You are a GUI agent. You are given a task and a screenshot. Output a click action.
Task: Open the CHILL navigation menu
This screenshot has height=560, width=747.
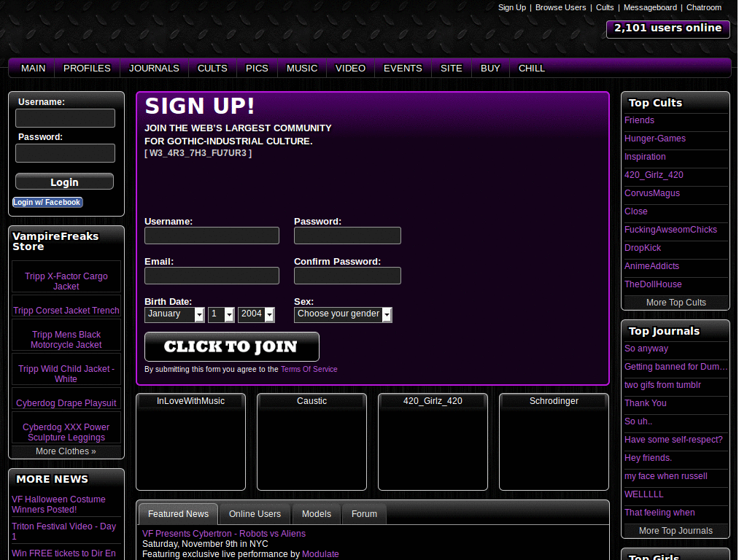[x=532, y=68]
